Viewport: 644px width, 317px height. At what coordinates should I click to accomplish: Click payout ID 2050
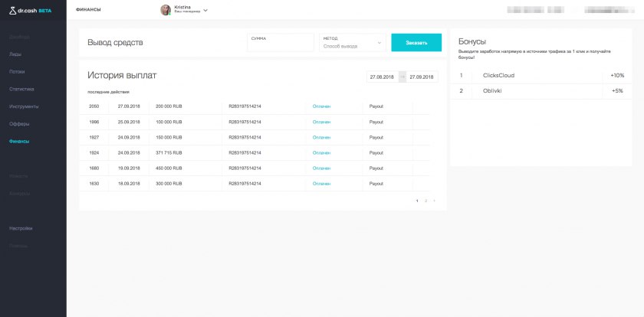tap(94, 106)
